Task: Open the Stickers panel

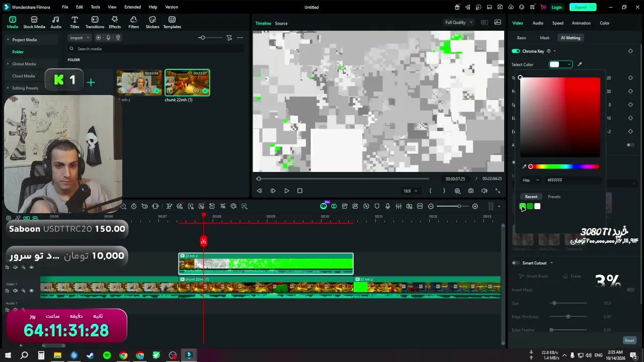Action: [152, 23]
